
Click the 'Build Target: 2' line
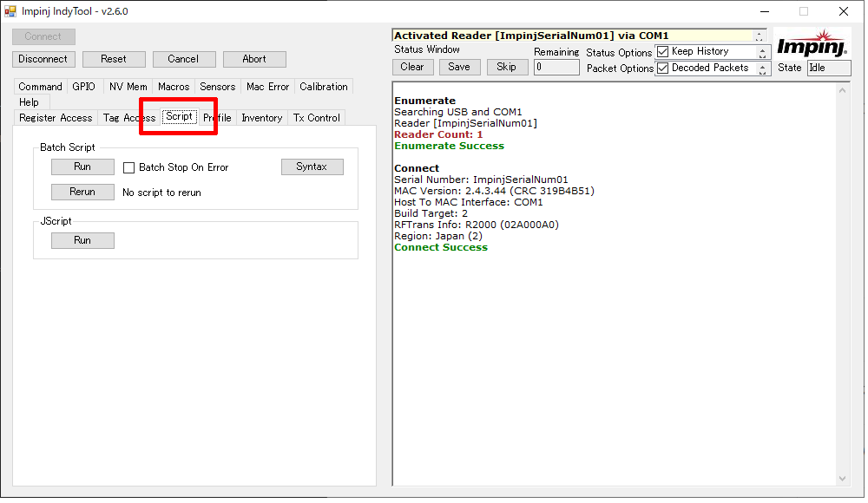tap(431, 213)
